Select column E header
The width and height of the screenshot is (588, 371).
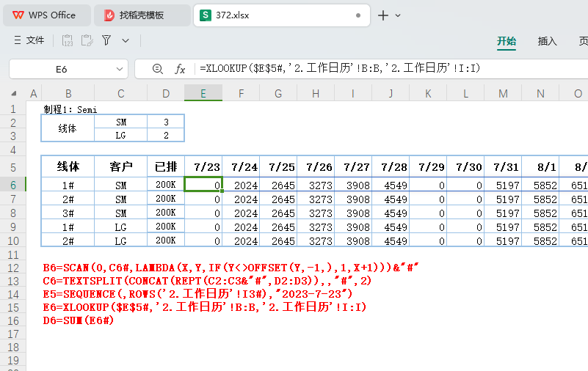(x=203, y=93)
